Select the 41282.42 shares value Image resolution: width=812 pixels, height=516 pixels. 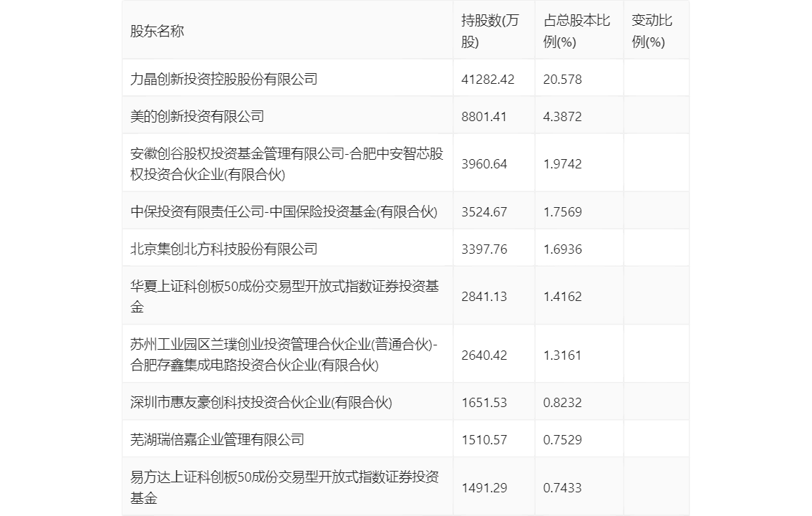[488, 80]
